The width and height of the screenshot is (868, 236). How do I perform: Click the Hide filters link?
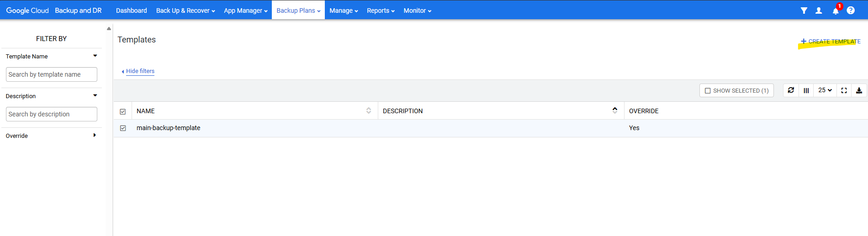(x=140, y=71)
